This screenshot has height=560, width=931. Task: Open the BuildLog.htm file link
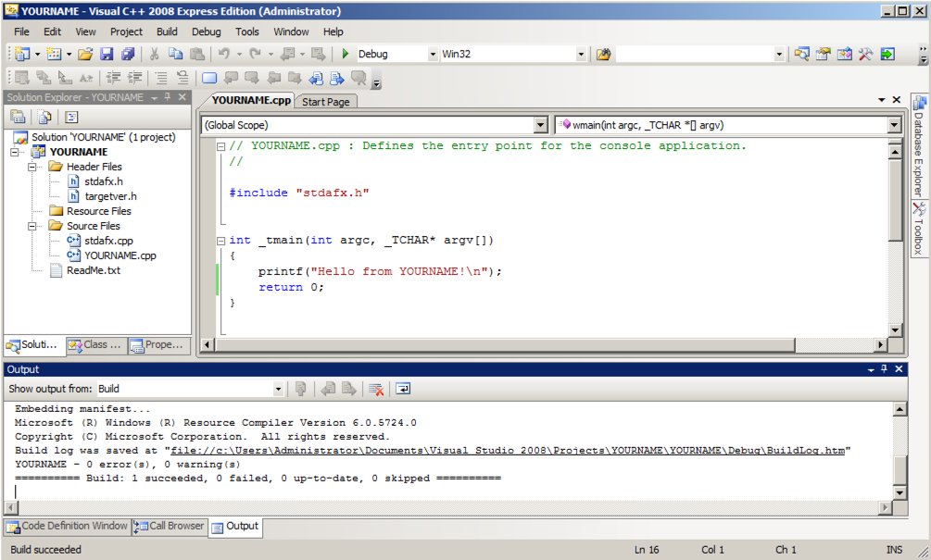(x=508, y=451)
